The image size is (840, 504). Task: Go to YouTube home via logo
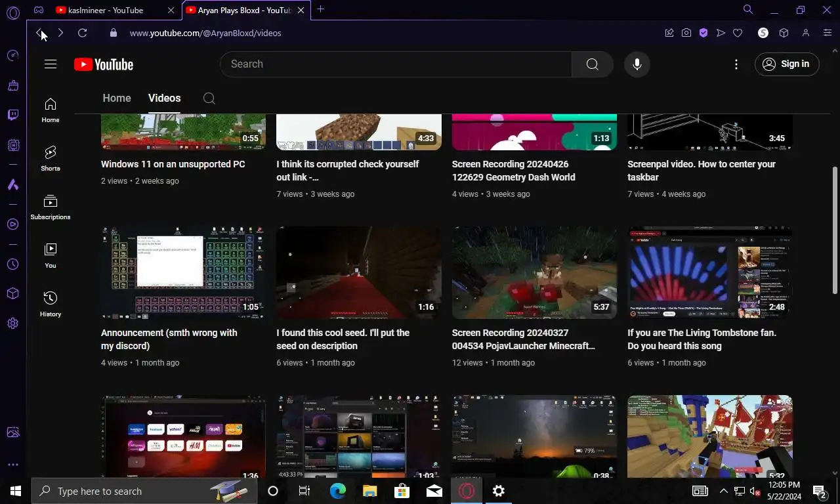[x=103, y=64]
